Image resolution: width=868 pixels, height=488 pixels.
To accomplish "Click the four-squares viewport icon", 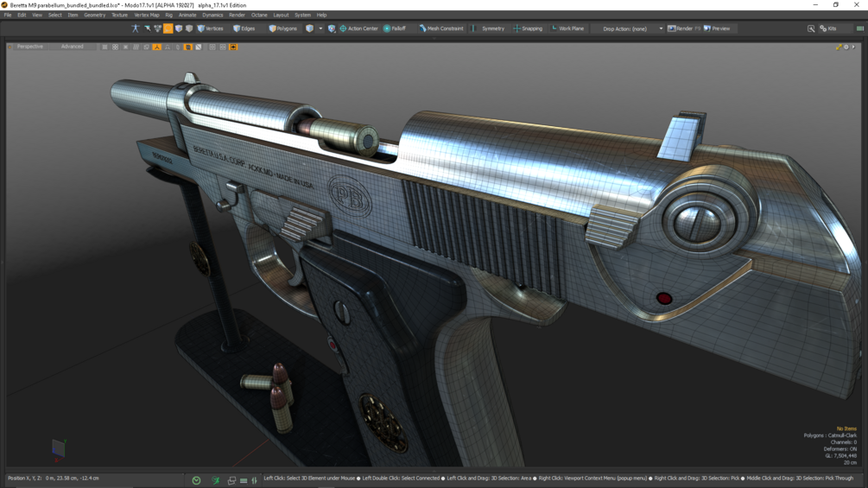I will (115, 47).
